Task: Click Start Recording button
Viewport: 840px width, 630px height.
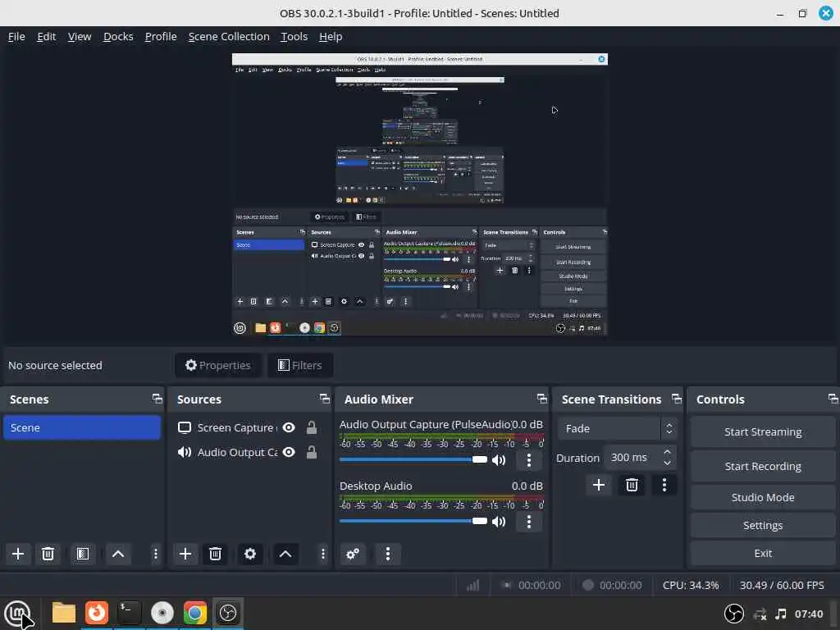Action: [762, 466]
